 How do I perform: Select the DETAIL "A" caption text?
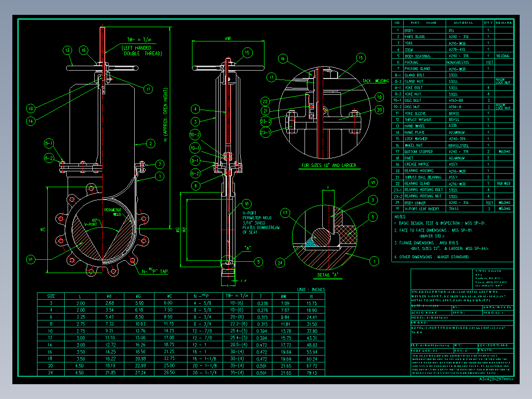[x=328, y=274]
